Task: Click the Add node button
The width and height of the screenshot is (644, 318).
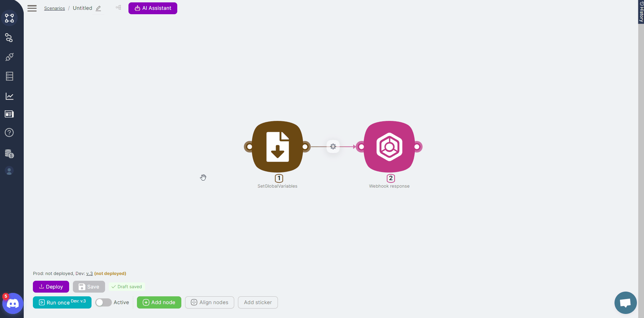Action: point(159,302)
